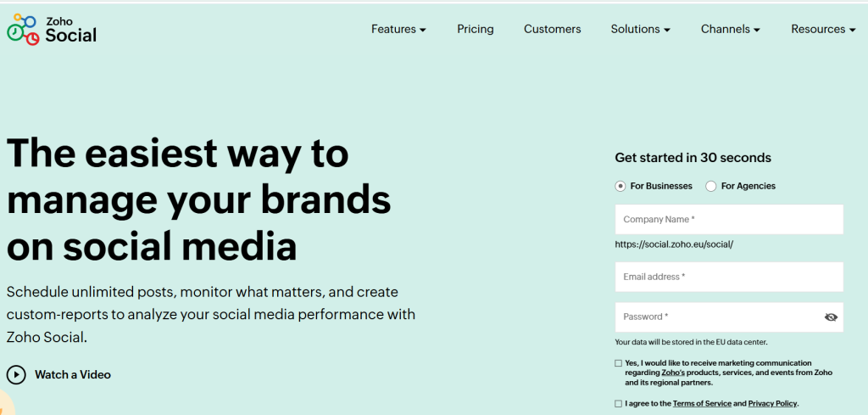868x415 pixels.
Task: Expand the Features dropdown menu
Action: tap(398, 29)
